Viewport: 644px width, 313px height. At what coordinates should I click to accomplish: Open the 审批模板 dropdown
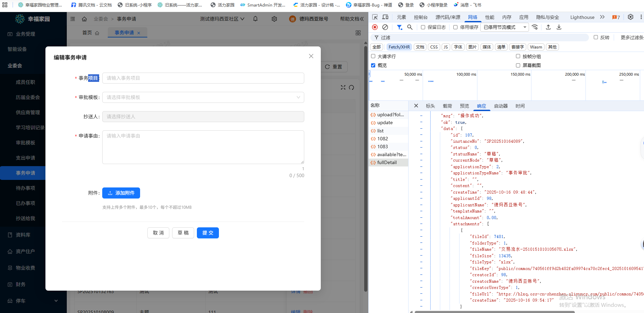coord(203,97)
